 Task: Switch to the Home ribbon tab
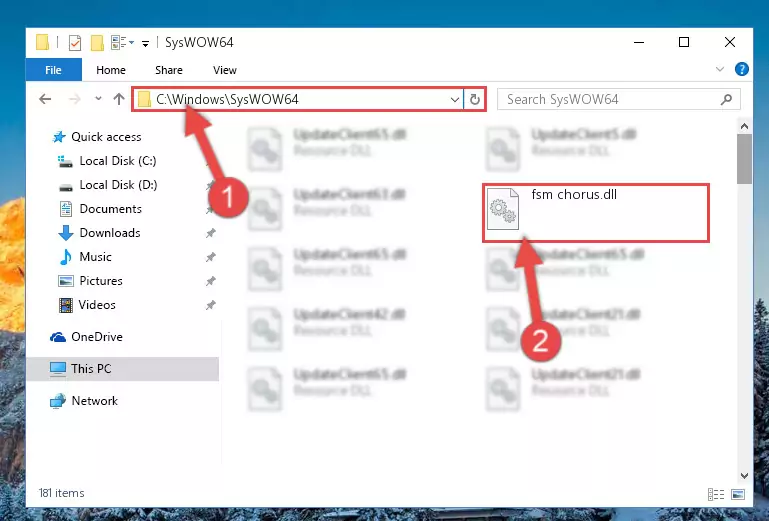pos(111,70)
